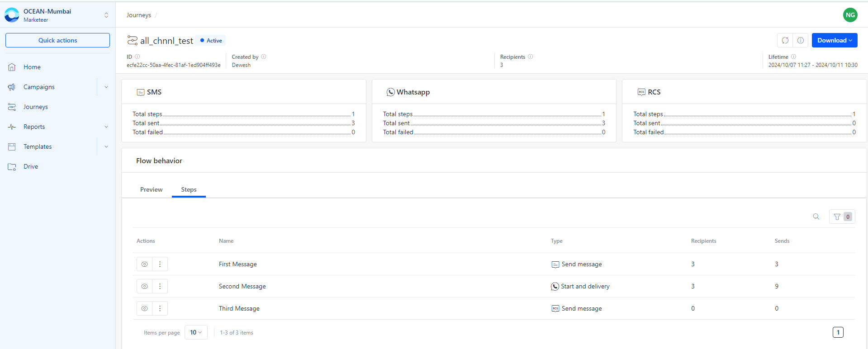Image resolution: width=868 pixels, height=349 pixels.
Task: Click the Sends column header
Action: click(782, 241)
